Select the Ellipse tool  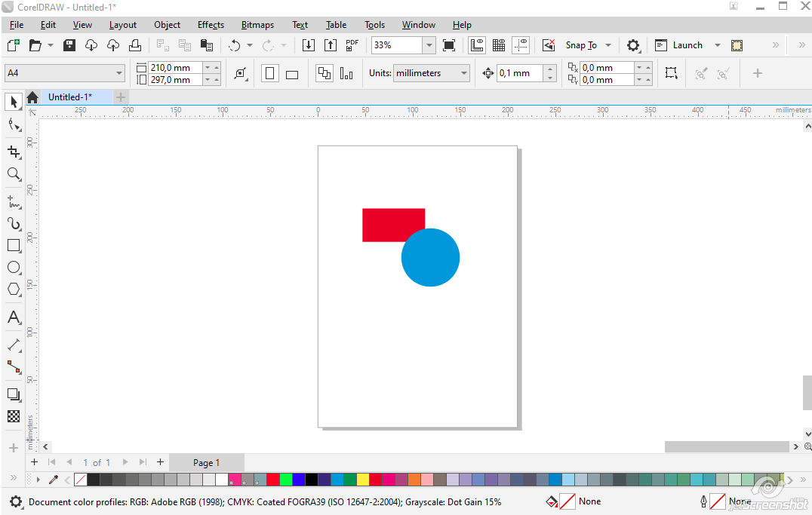[14, 268]
